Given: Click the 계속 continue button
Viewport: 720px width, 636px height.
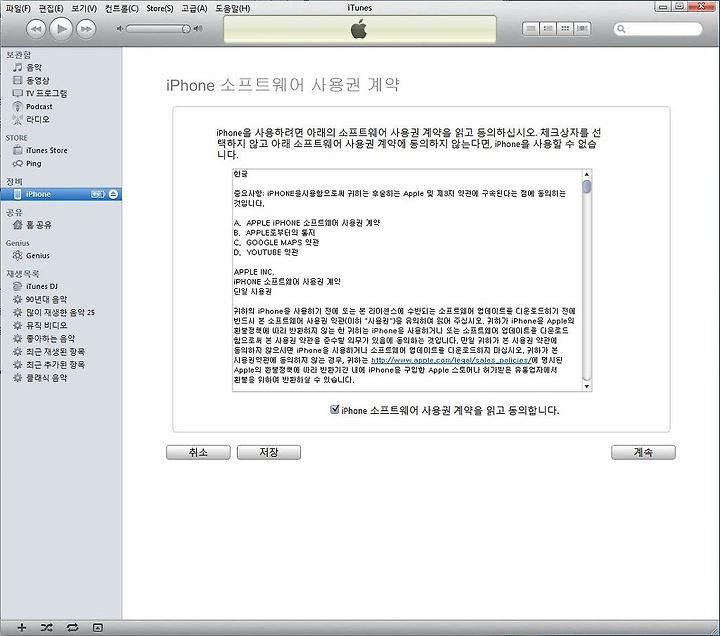Looking at the screenshot, I should click(x=643, y=452).
